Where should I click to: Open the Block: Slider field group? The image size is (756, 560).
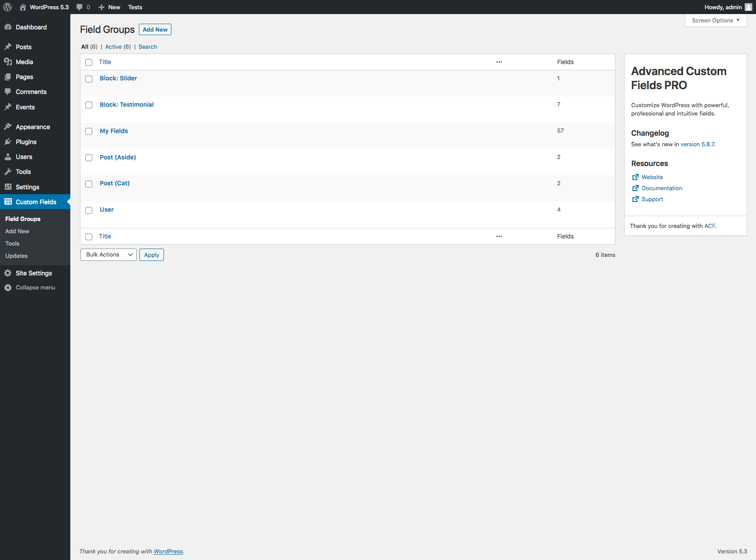click(118, 78)
